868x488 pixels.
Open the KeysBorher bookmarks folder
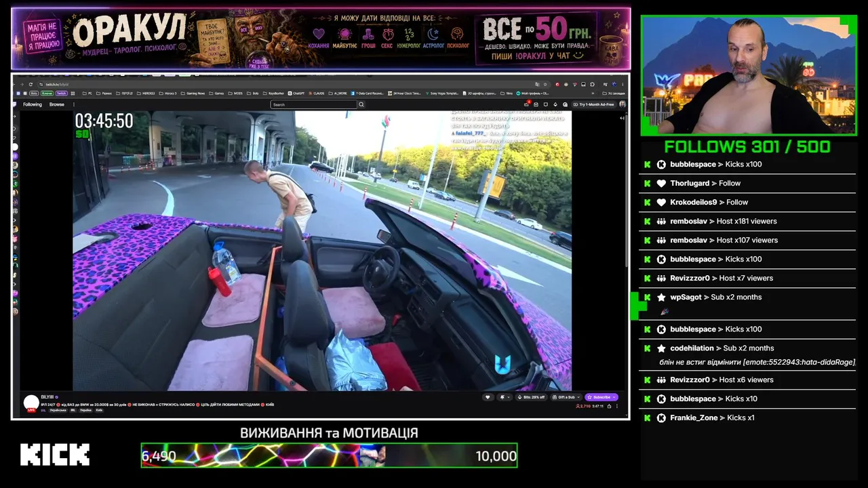coord(274,93)
